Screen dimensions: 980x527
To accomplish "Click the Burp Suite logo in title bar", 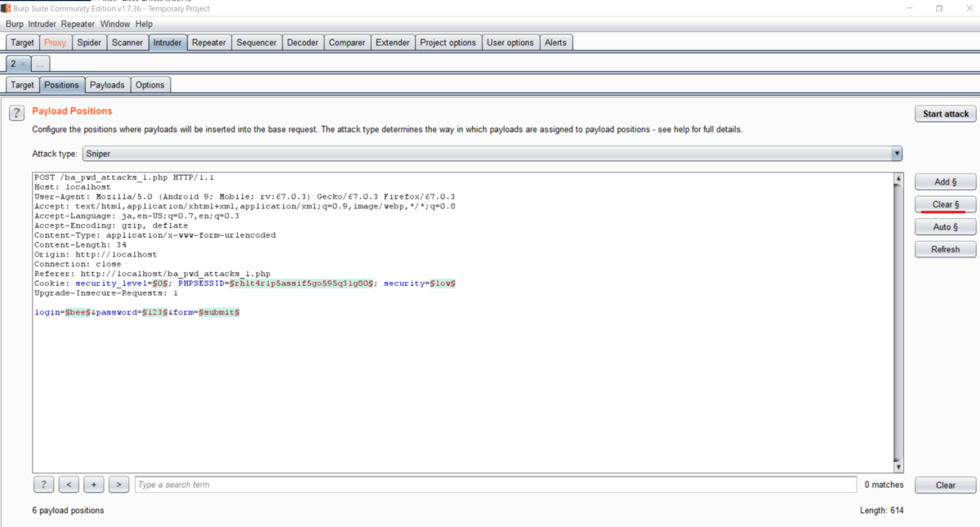I will [6, 8].
